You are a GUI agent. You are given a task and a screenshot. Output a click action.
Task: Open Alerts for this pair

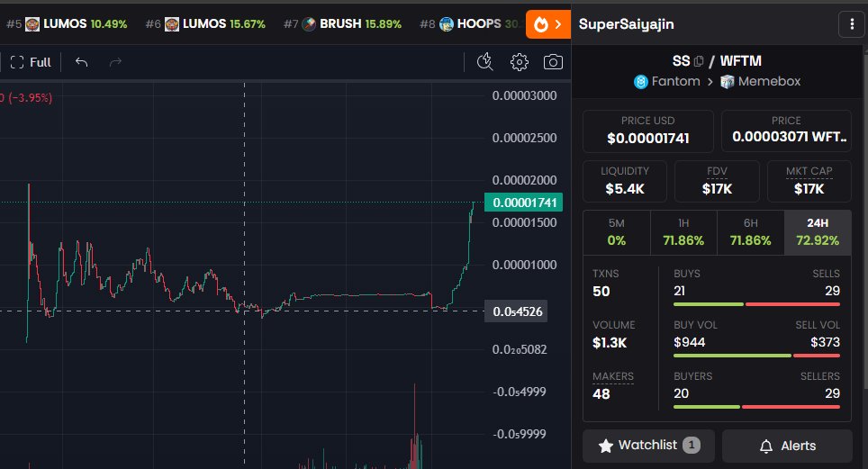coord(787,446)
